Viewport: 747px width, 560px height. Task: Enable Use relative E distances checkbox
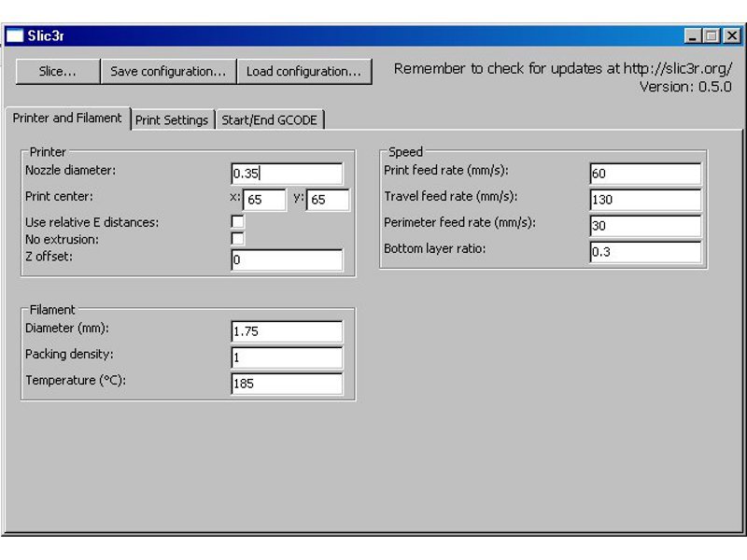[x=237, y=221]
